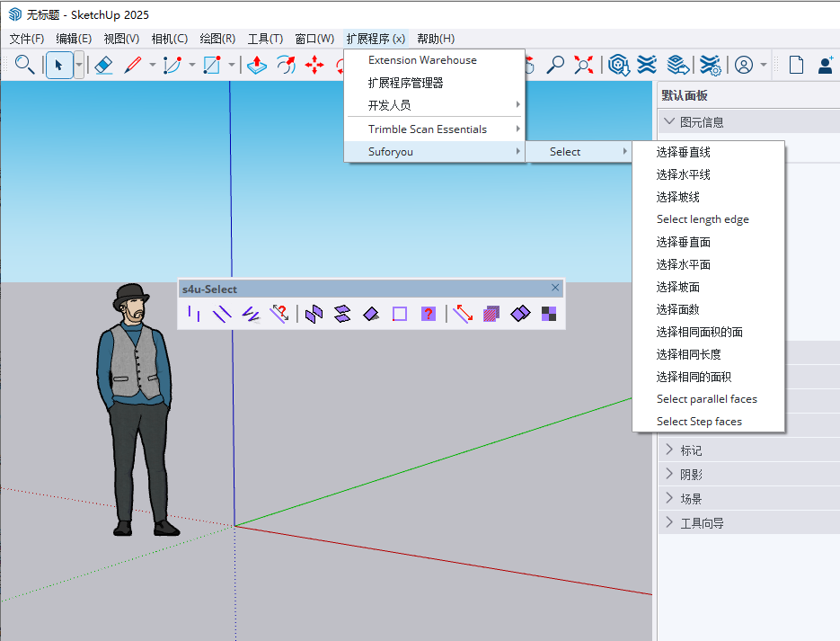Open the dropdown arrow beside the Select tool
This screenshot has width=840, height=641.
click(78, 65)
